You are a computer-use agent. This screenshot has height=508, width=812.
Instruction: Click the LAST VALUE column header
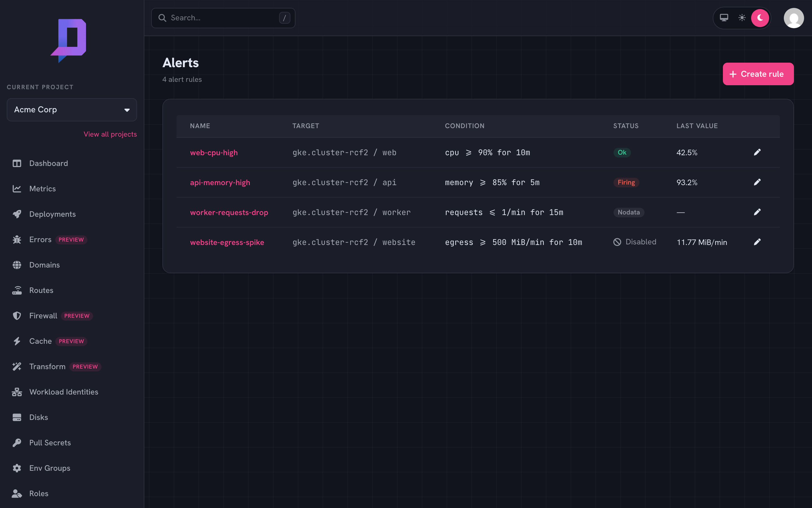(697, 126)
